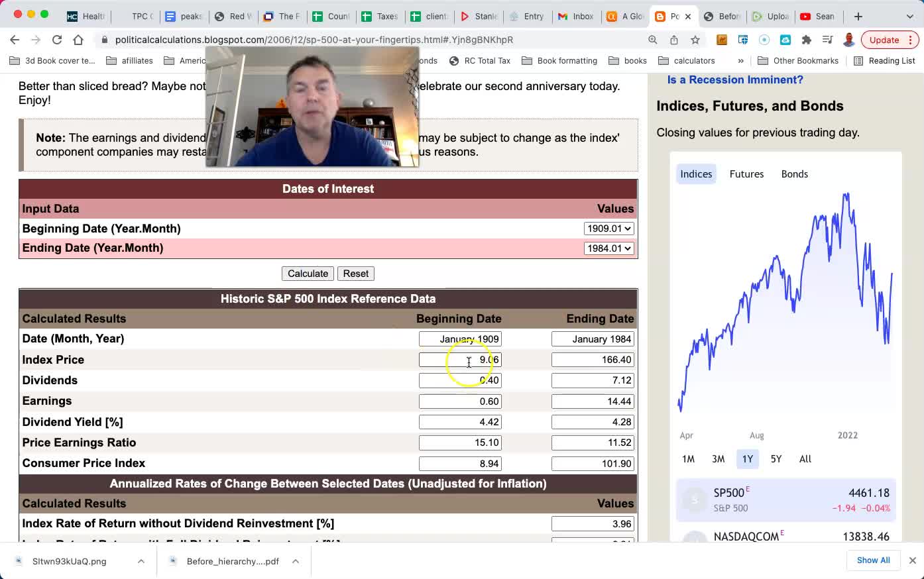
Task: Open the calculators bookmark folder
Action: click(687, 60)
